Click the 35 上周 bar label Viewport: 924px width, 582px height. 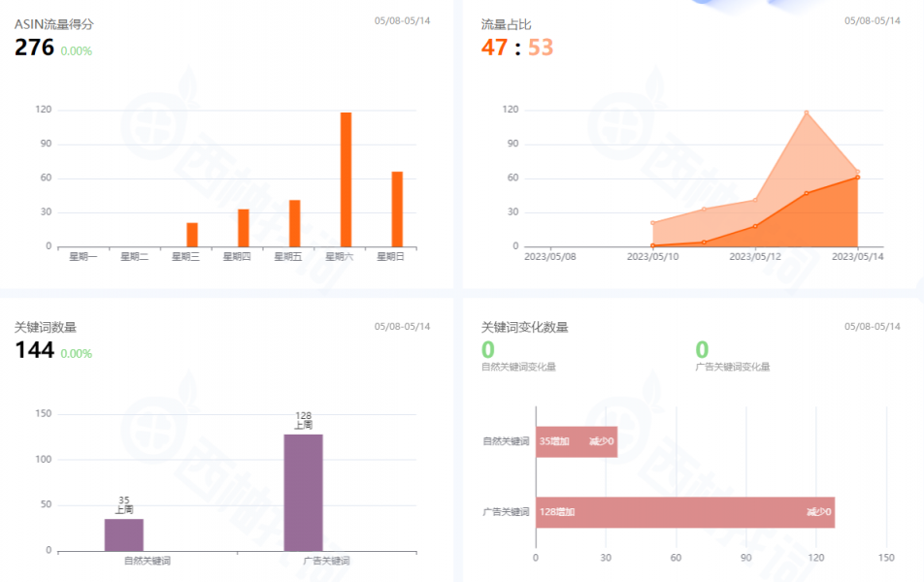pos(124,504)
